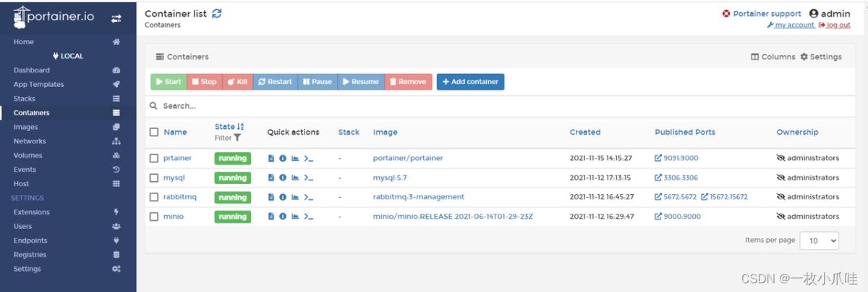Open logs icon for minio container

click(271, 216)
